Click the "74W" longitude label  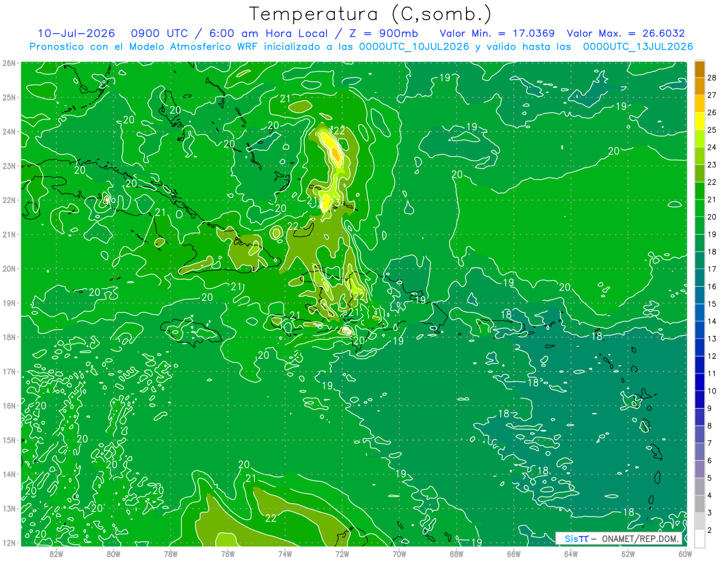pyautogui.click(x=285, y=554)
